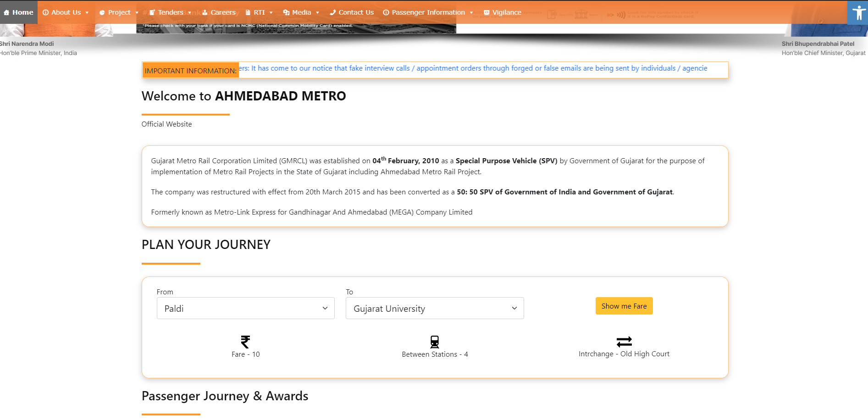Open the accessibility widget icon

[857, 12]
